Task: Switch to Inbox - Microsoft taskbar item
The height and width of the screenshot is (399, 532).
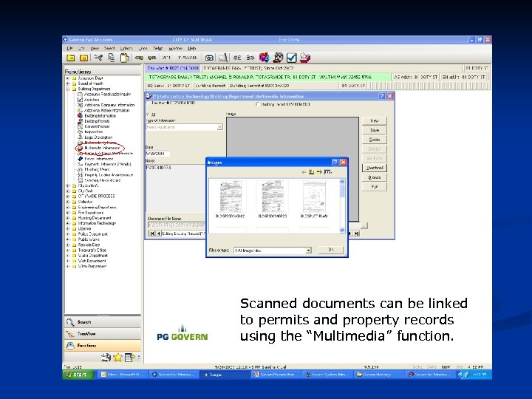Action: point(123,375)
